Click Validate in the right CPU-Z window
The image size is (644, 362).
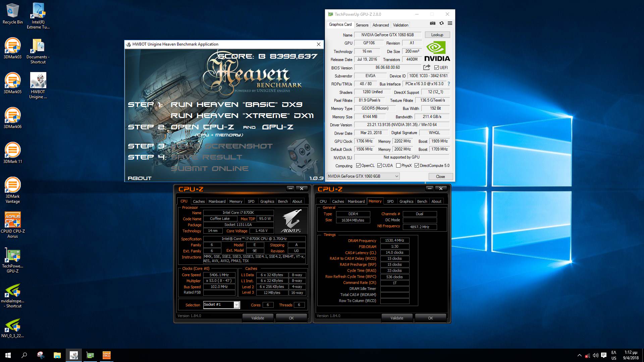click(397, 318)
